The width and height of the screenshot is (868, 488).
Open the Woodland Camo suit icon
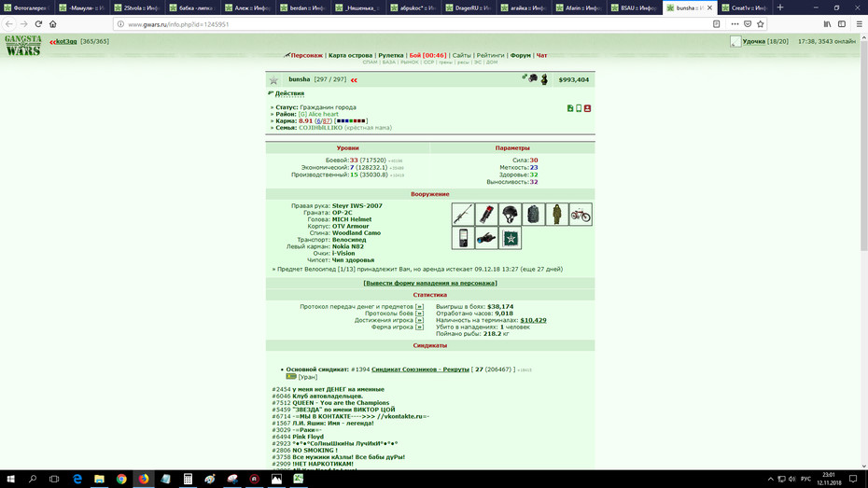pos(557,214)
